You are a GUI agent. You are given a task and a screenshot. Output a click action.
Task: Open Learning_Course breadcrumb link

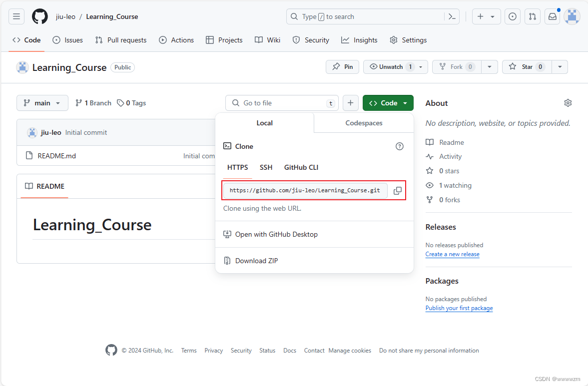[x=112, y=16]
